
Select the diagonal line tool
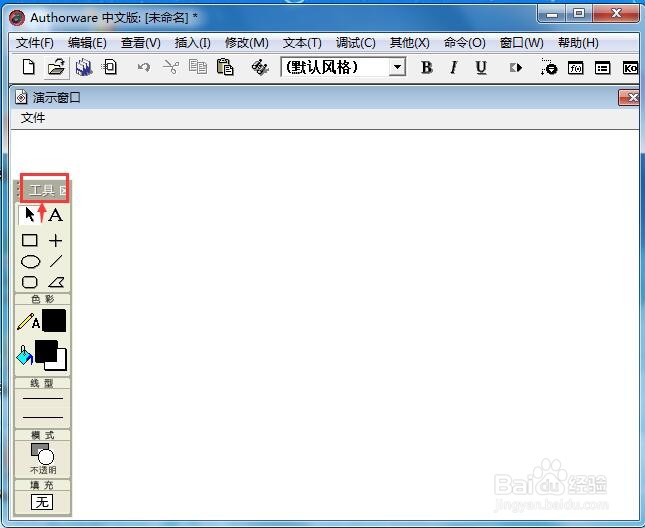click(x=56, y=261)
